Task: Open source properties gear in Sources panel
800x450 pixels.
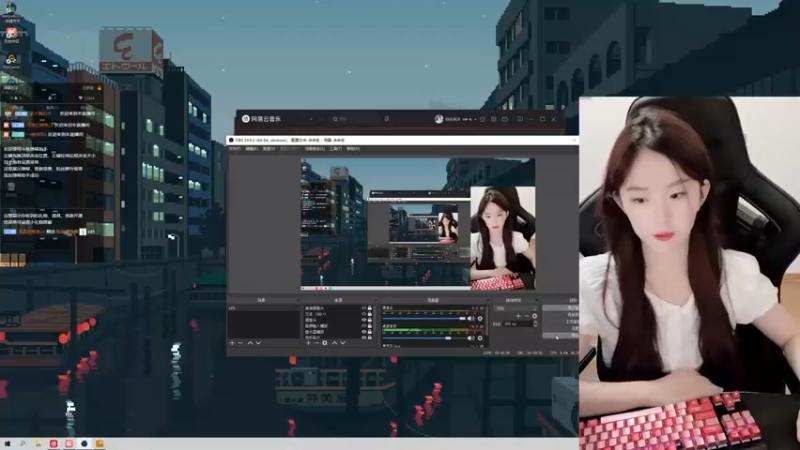Action: point(324,343)
